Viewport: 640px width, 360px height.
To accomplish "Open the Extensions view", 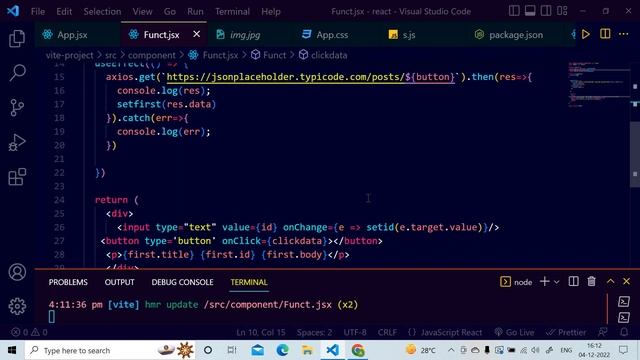I will 17,177.
